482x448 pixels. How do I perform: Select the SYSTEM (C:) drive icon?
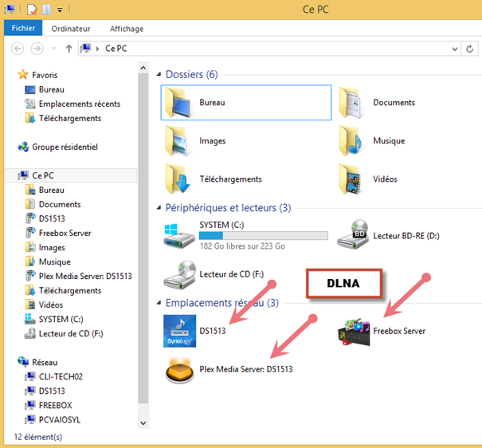point(179,235)
